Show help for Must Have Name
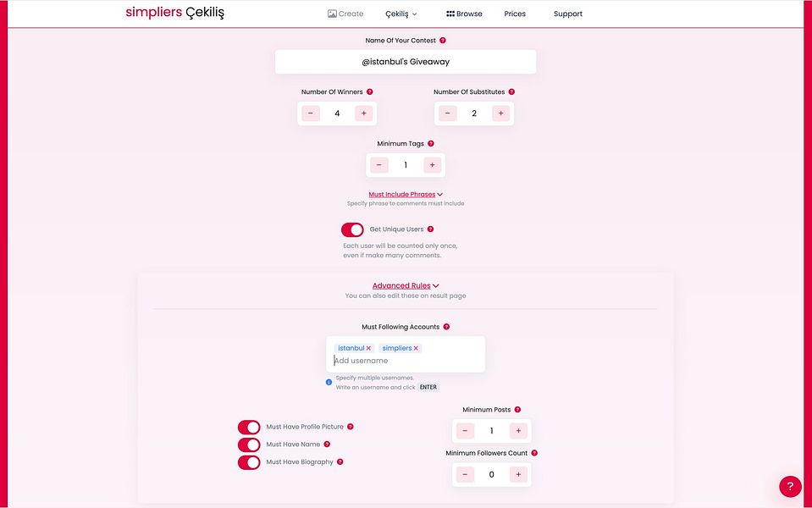This screenshot has height=508, width=812. point(327,444)
